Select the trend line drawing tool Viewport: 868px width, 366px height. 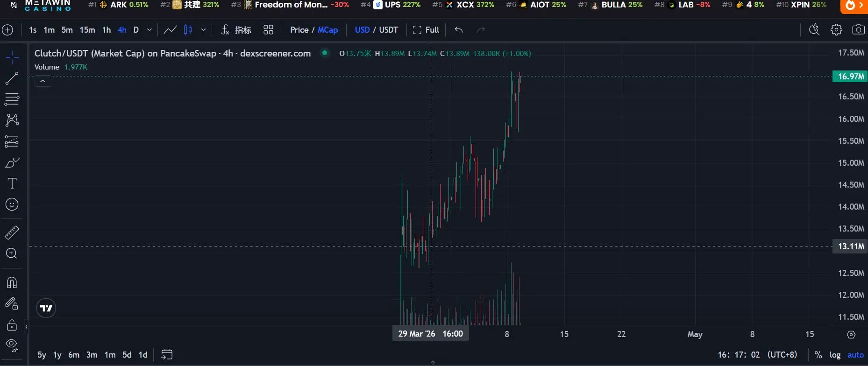click(12, 78)
